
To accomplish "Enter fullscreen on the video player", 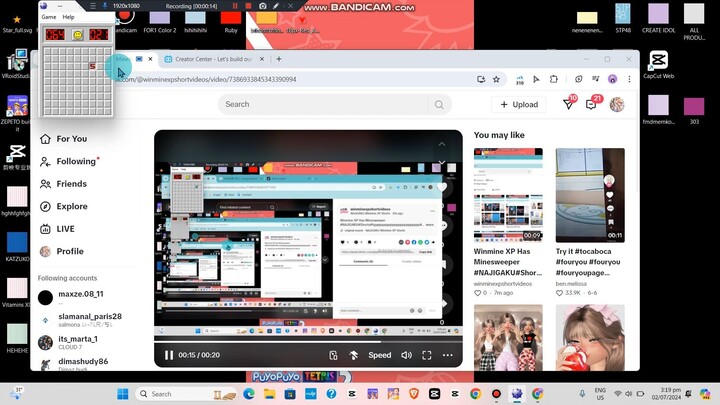I will [427, 355].
